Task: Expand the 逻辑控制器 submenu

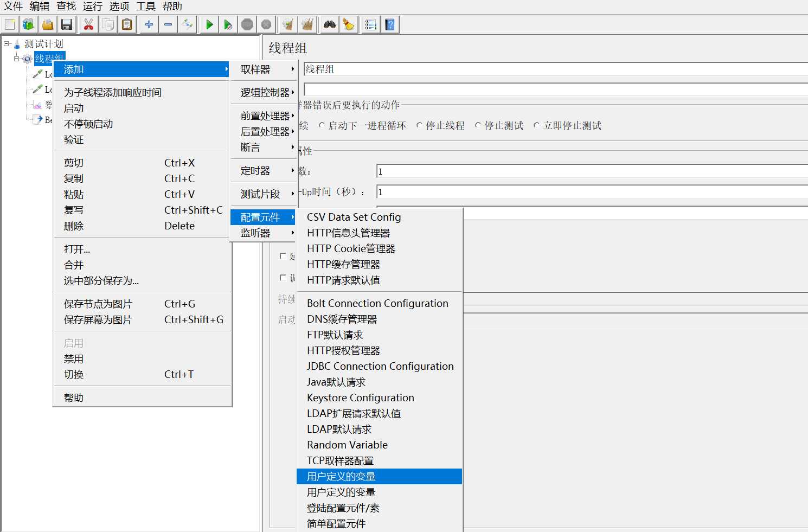Action: pyautogui.click(x=264, y=93)
